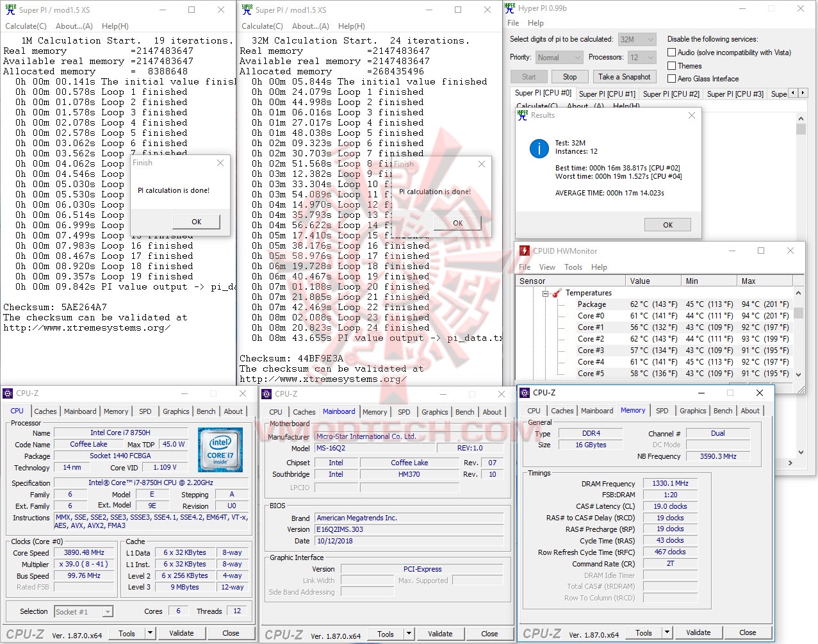Click thermometer Temperatures icon in HWMonitor
818x644 pixels.
pyautogui.click(x=557, y=293)
